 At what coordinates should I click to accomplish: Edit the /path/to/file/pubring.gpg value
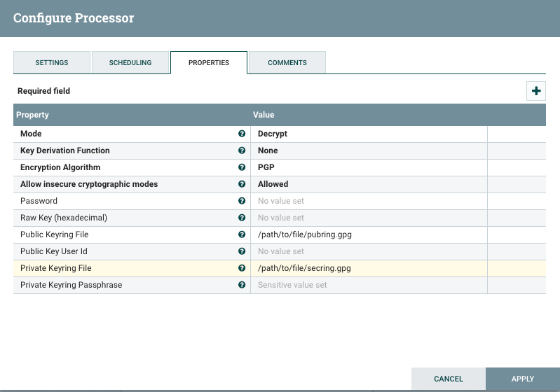coord(369,234)
